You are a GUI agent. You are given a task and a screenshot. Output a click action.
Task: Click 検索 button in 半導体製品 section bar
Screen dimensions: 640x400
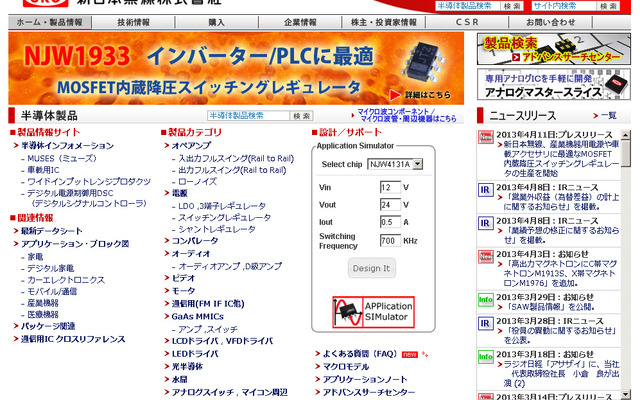click(302, 116)
